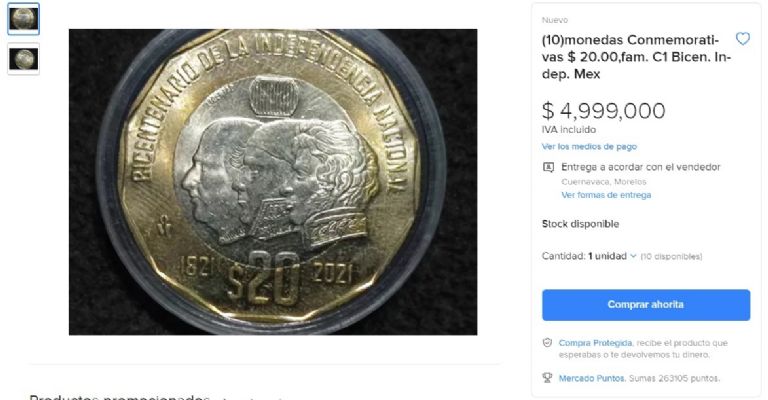The width and height of the screenshot is (768, 400).
Task: Select the second coin thumbnail
Action: (x=24, y=59)
